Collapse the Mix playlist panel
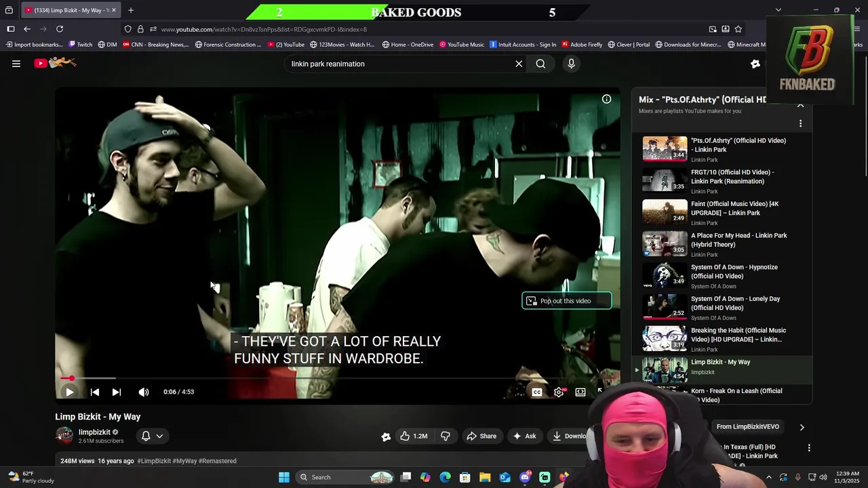868x488 pixels. [800, 106]
